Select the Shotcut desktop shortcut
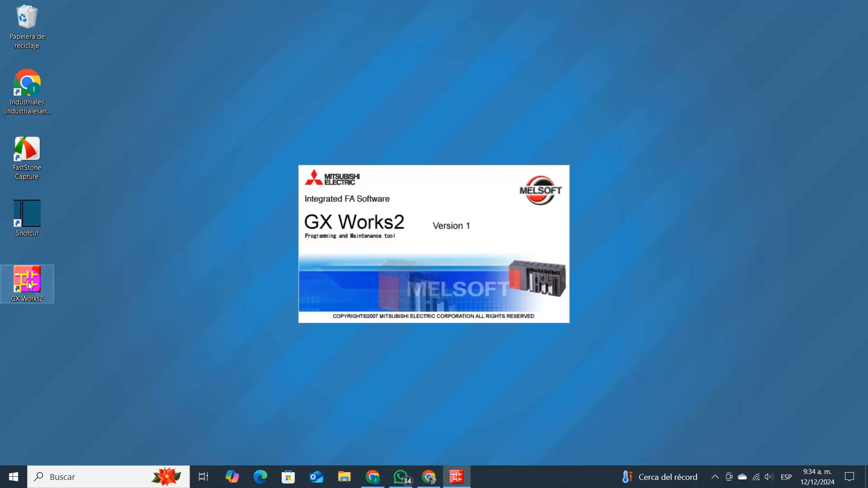The width and height of the screenshot is (868, 488). coord(27,218)
